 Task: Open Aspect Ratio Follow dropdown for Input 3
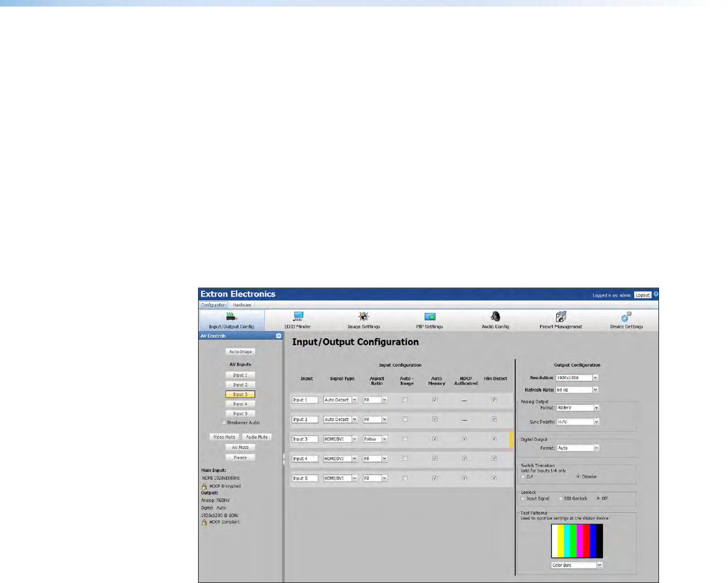(375, 439)
